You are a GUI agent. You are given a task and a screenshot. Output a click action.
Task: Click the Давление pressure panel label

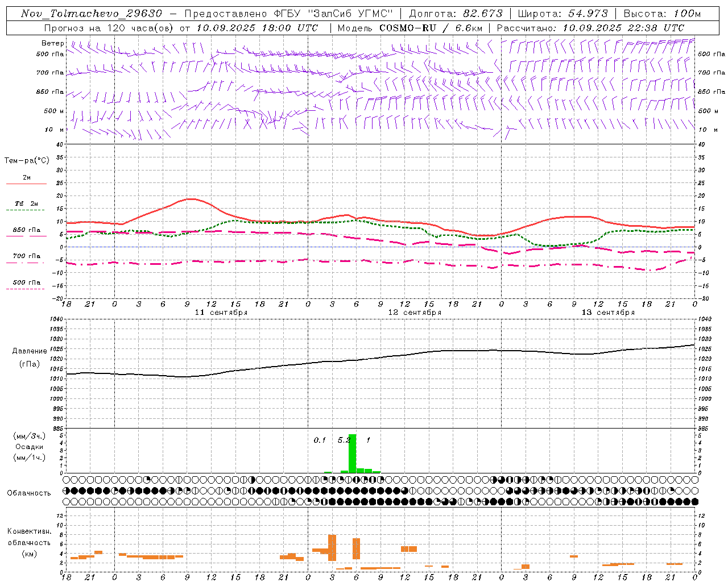30,351
